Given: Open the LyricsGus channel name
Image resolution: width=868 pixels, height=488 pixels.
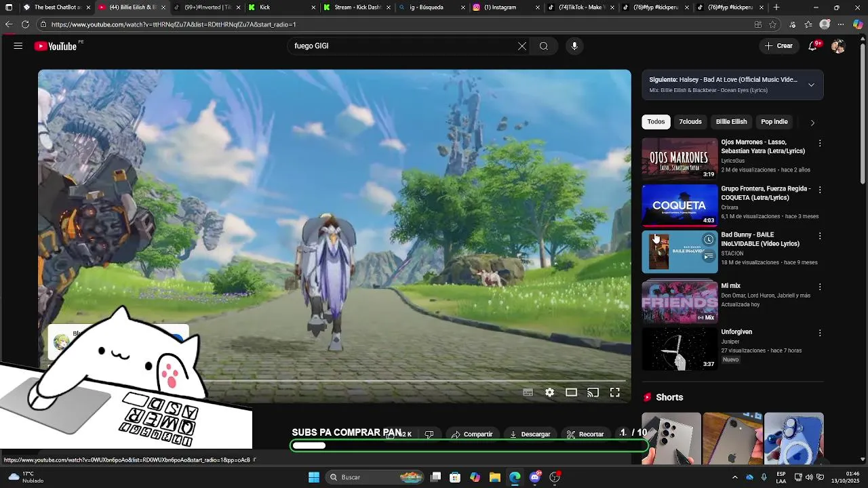Looking at the screenshot, I should click(732, 161).
